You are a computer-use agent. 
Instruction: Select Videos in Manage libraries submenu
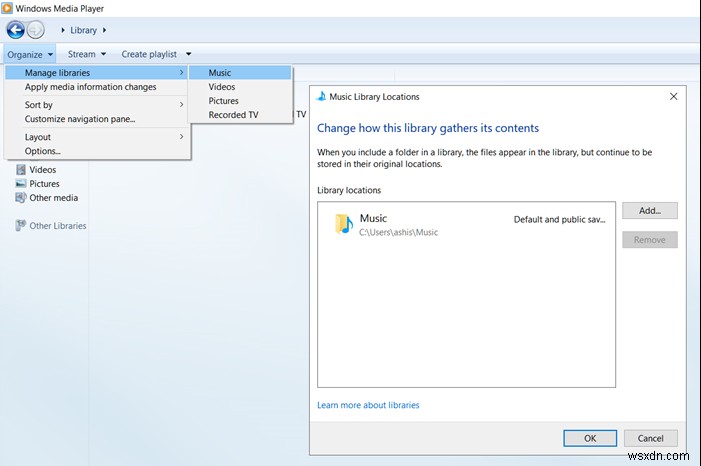pyautogui.click(x=240, y=87)
